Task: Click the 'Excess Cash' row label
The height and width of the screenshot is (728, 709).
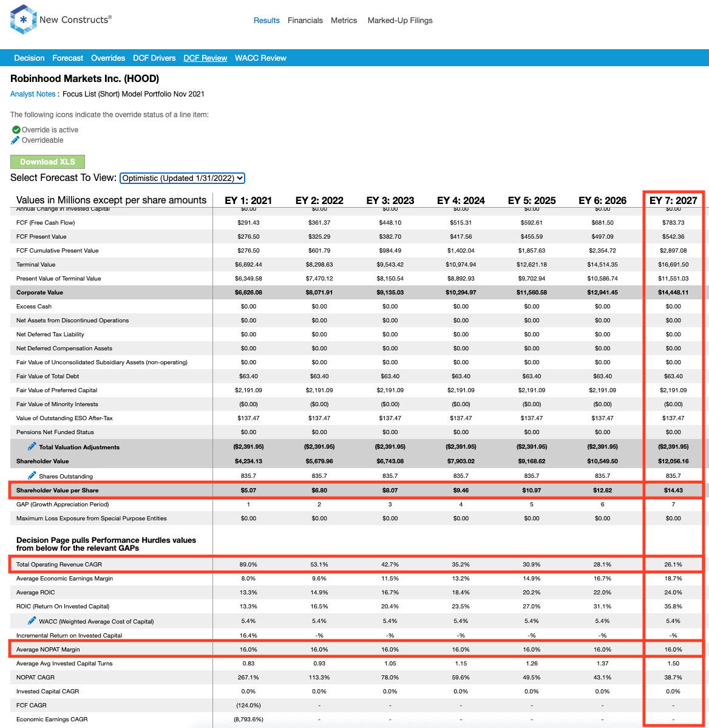Action: [34, 307]
